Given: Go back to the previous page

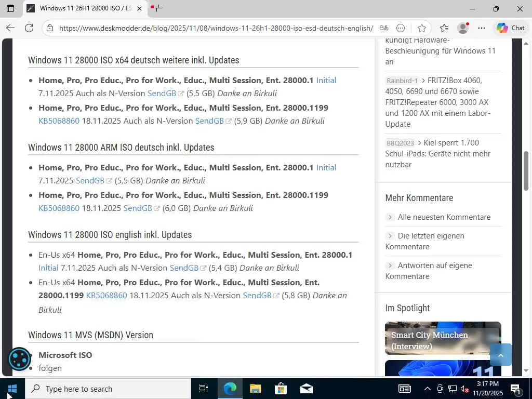Looking at the screenshot, I should pos(10,28).
